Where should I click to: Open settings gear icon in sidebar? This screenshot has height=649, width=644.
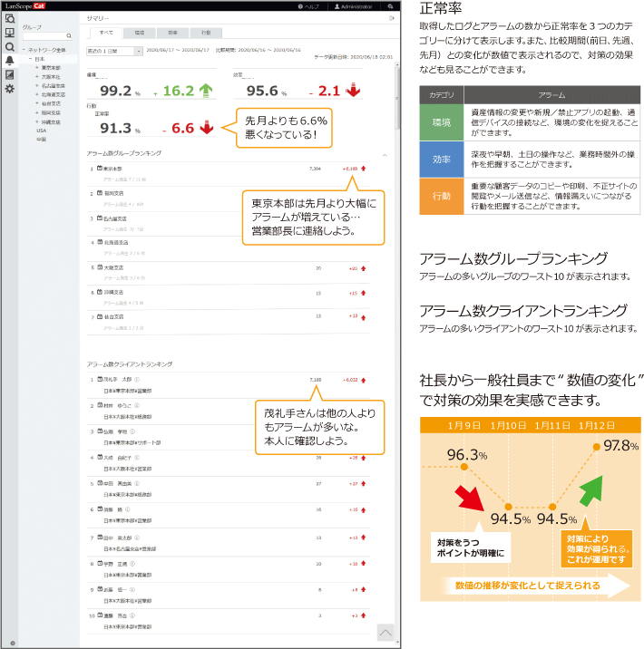(10, 89)
